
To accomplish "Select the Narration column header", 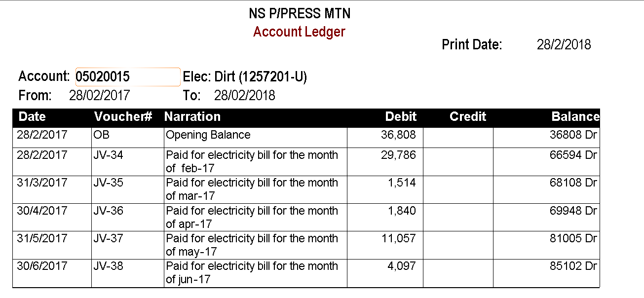I will tap(192, 117).
